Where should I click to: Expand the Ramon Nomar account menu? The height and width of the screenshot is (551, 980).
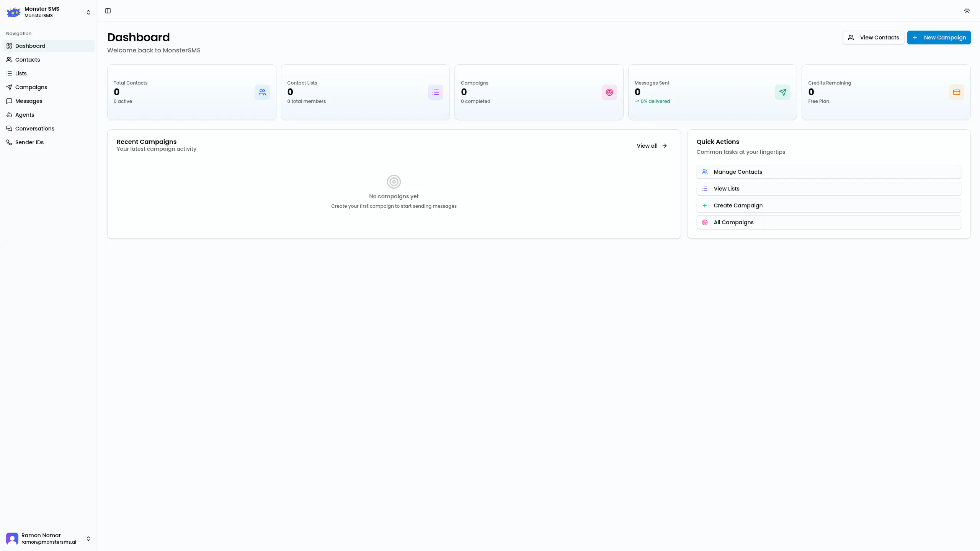(88, 539)
